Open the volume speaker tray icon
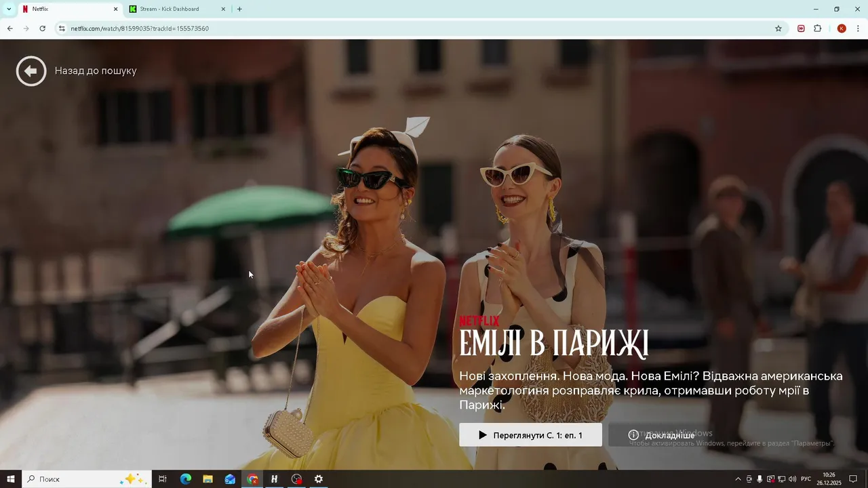Image resolution: width=868 pixels, height=488 pixels. [x=792, y=479]
